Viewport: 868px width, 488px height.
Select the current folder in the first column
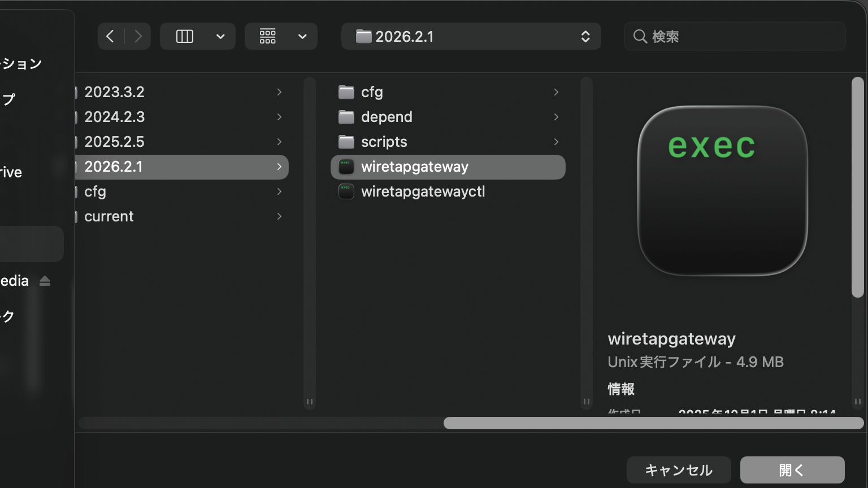coord(109,216)
